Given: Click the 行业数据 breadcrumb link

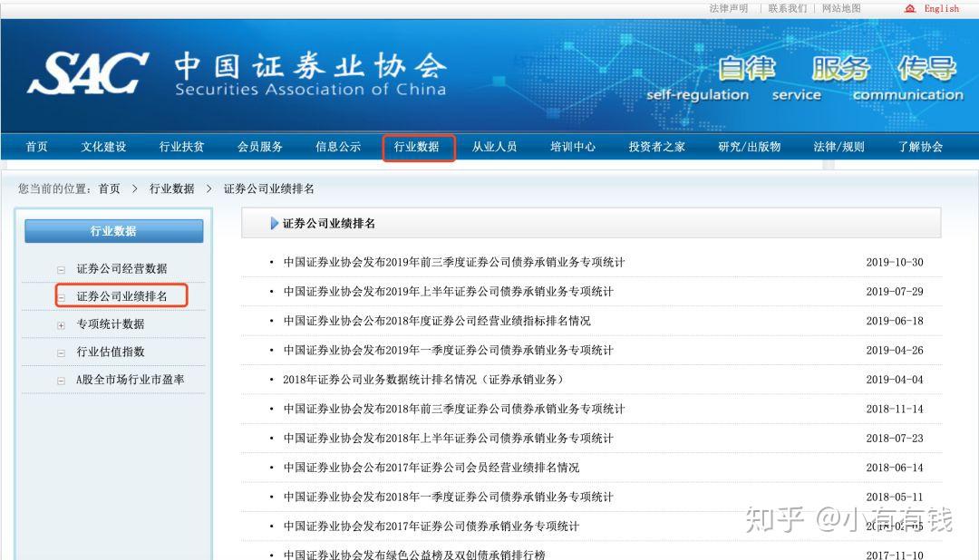Looking at the screenshot, I should click(x=171, y=188).
